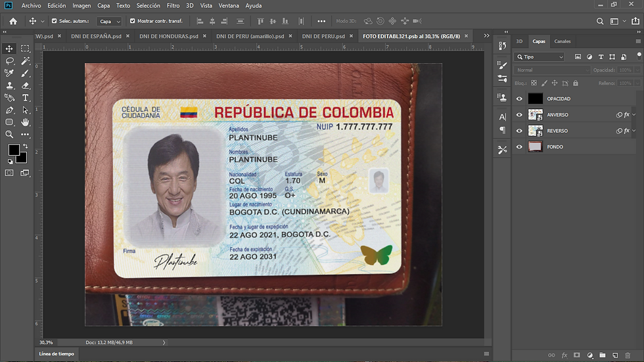Viewport: 644px width, 362px height.
Task: Open the status bar info arrow
Action: 164,342
